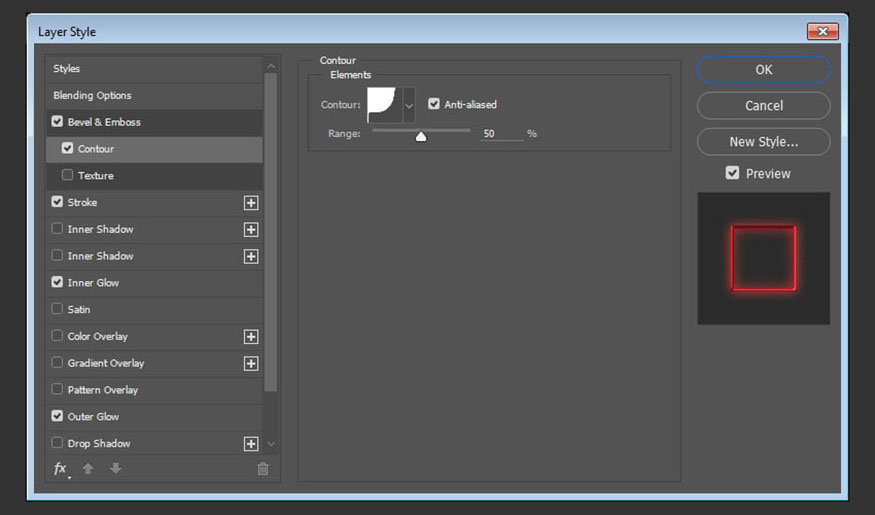Screen dimensions: 875x515
Task: Uncheck the Outer Glow checkbox
Action: coord(57,416)
